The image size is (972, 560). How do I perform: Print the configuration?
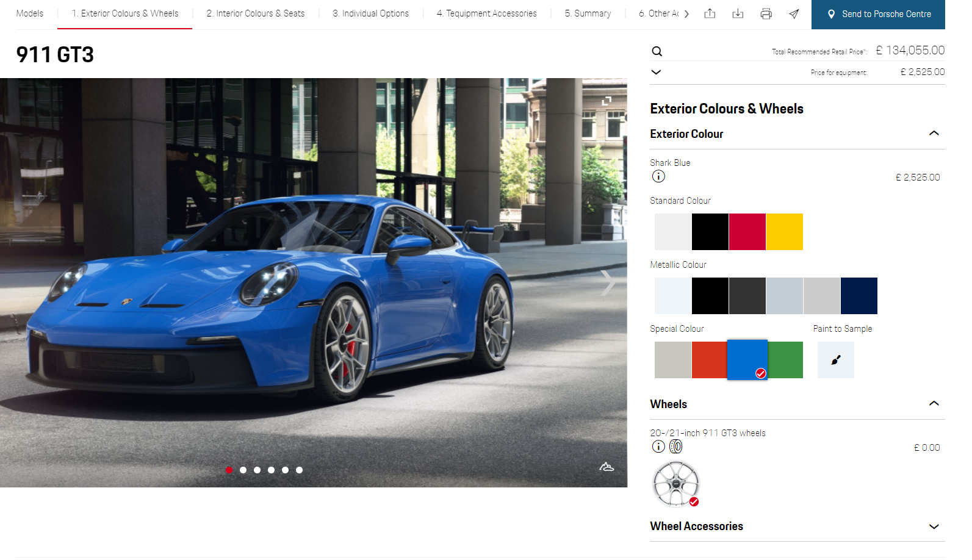[766, 13]
